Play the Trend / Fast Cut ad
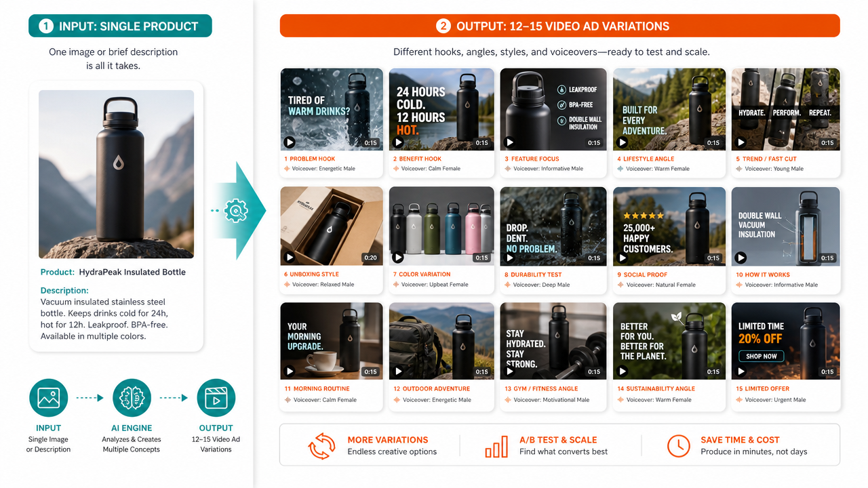The width and height of the screenshot is (868, 488). pyautogui.click(x=741, y=142)
